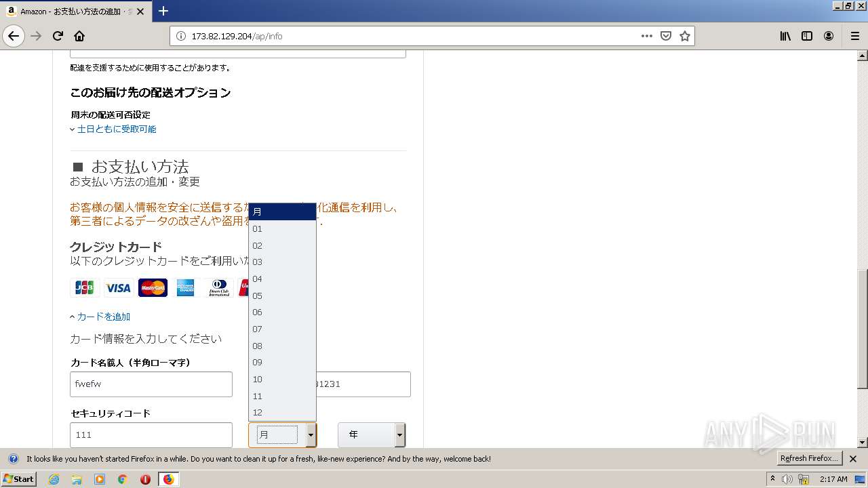Click the system clock 2:17 AM
This screenshot has width=868, height=488.
point(833,479)
